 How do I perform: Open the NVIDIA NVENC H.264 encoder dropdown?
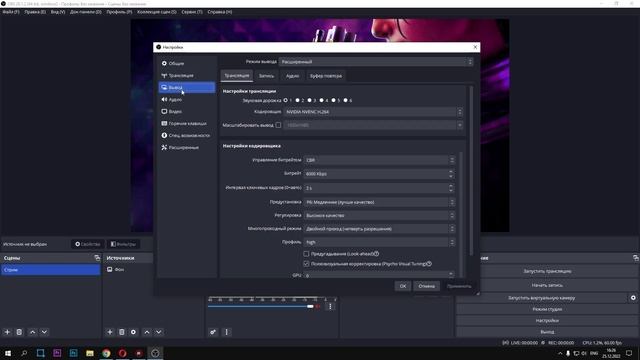373,111
